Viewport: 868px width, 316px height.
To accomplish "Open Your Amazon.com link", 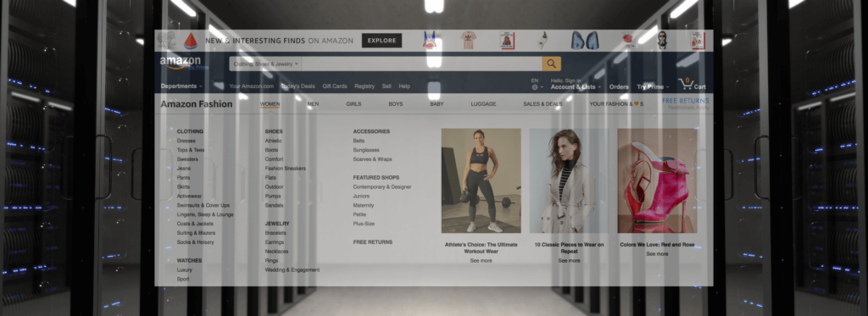I will click(x=251, y=86).
